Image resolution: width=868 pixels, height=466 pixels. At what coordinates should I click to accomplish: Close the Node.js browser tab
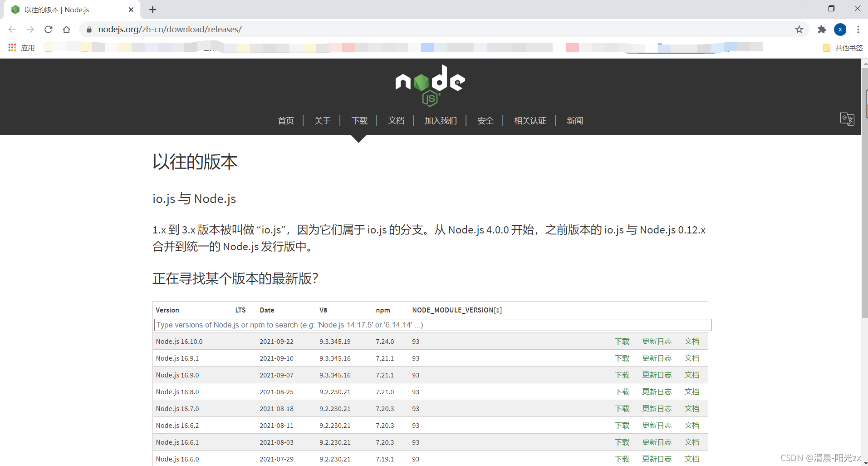coord(131,10)
